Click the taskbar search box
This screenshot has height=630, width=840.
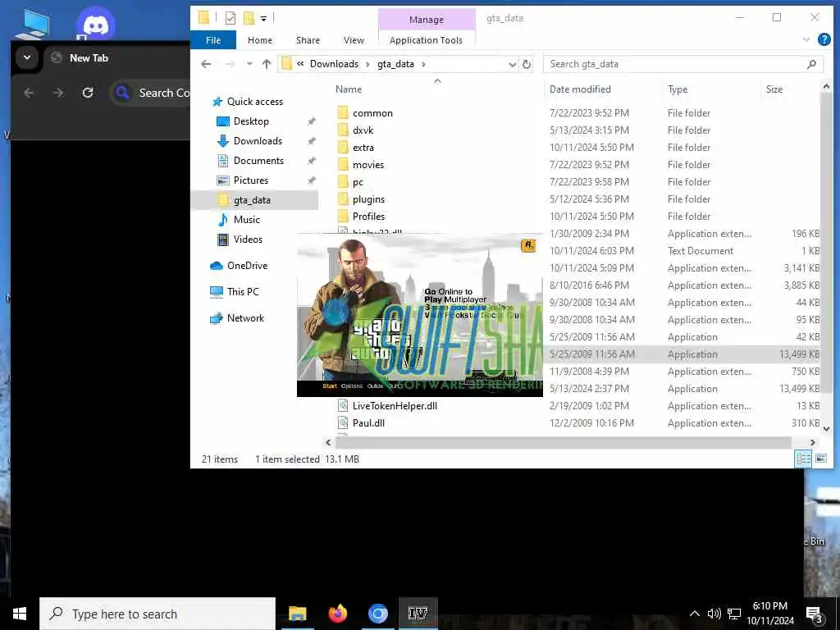point(157,614)
